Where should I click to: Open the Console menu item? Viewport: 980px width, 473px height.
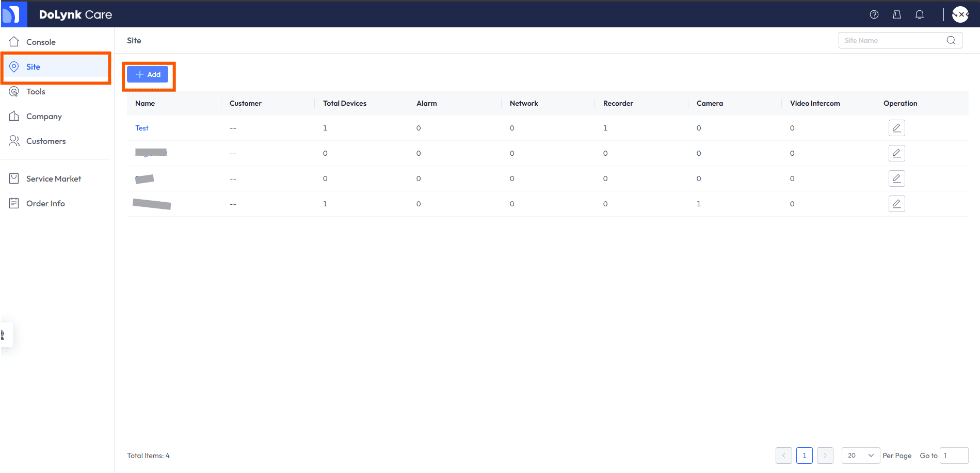tap(41, 42)
